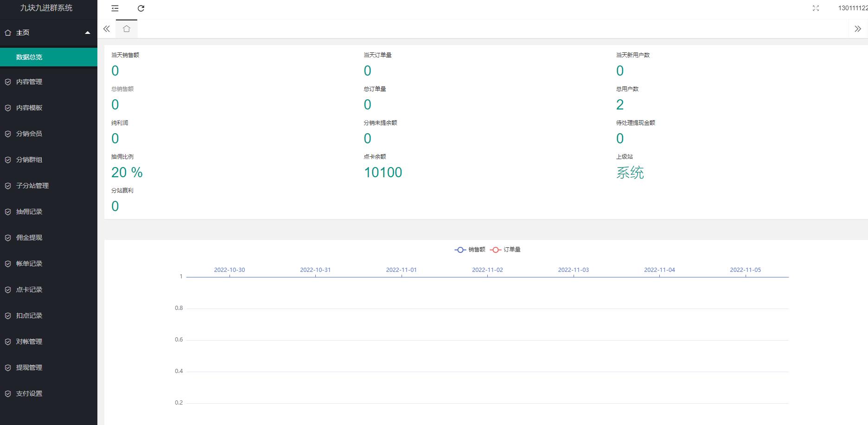This screenshot has width=868, height=425.
Task: Select the 数据总览 menu item
Action: tap(29, 57)
